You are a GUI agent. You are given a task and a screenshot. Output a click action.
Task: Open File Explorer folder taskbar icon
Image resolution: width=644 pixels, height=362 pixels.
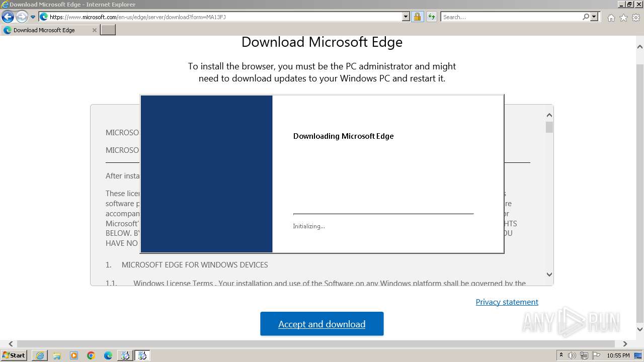click(57, 355)
